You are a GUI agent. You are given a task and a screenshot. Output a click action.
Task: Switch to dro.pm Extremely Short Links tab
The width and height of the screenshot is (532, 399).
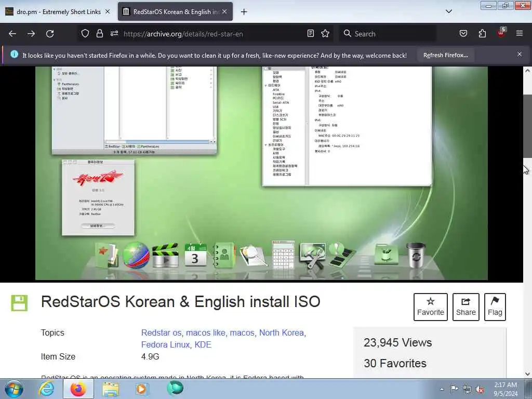pyautogui.click(x=58, y=12)
